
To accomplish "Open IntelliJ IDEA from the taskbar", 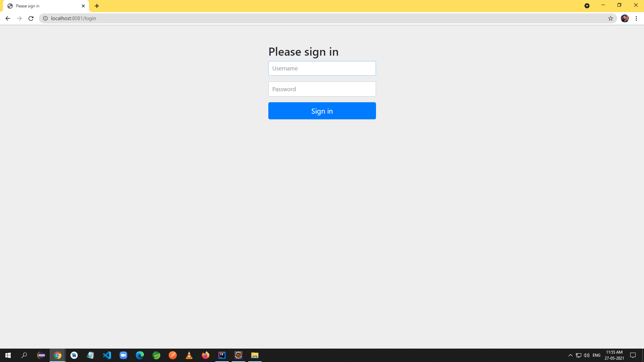I will click(x=222, y=355).
